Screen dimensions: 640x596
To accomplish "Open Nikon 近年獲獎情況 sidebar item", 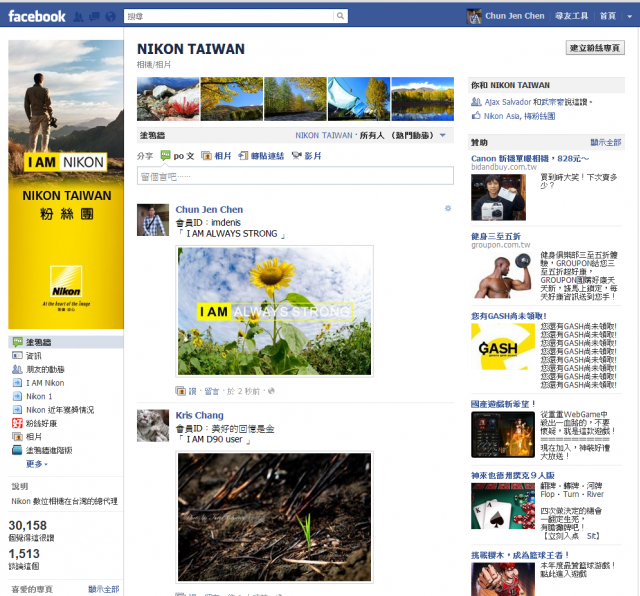I will (x=60, y=410).
